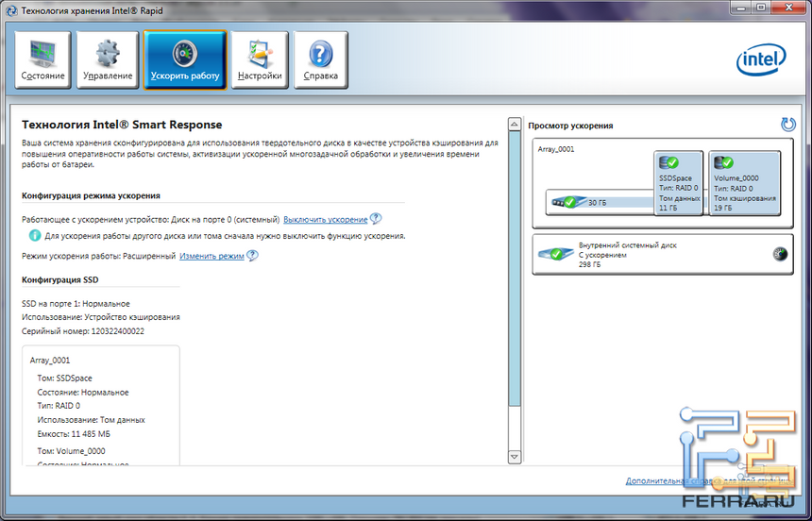Screen dimensions: 812x521
Task: Click Array_0001 label in acceleration view
Action: click(x=556, y=149)
